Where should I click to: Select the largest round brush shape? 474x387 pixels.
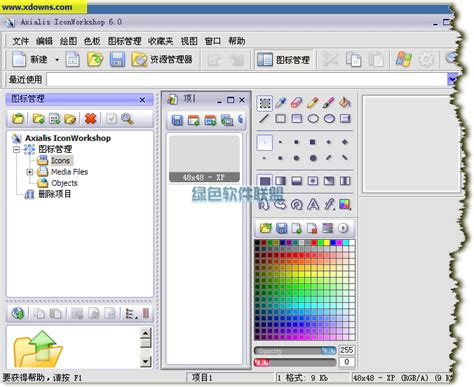pyautogui.click(x=313, y=158)
